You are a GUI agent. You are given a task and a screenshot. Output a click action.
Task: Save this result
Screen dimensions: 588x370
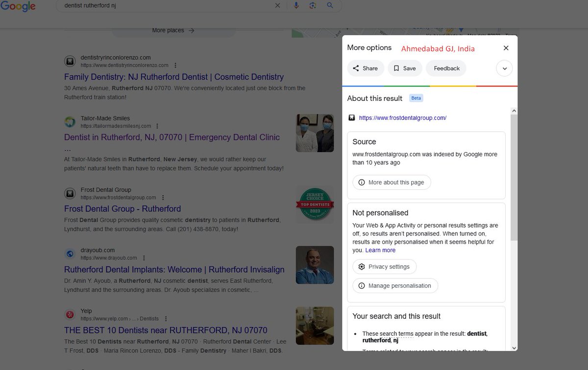(405, 69)
